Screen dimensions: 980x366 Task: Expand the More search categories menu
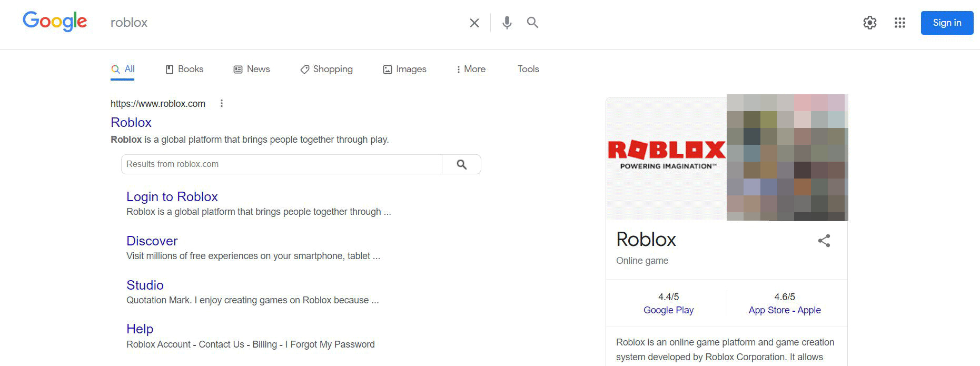(470, 69)
